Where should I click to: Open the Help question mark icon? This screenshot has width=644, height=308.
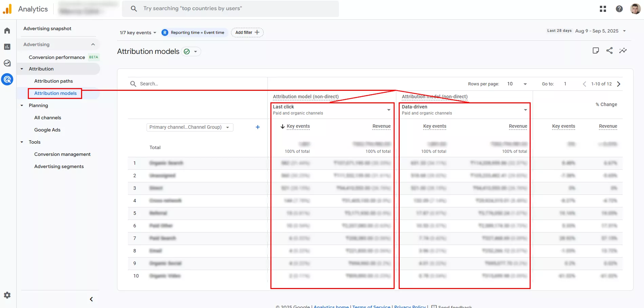point(619,9)
